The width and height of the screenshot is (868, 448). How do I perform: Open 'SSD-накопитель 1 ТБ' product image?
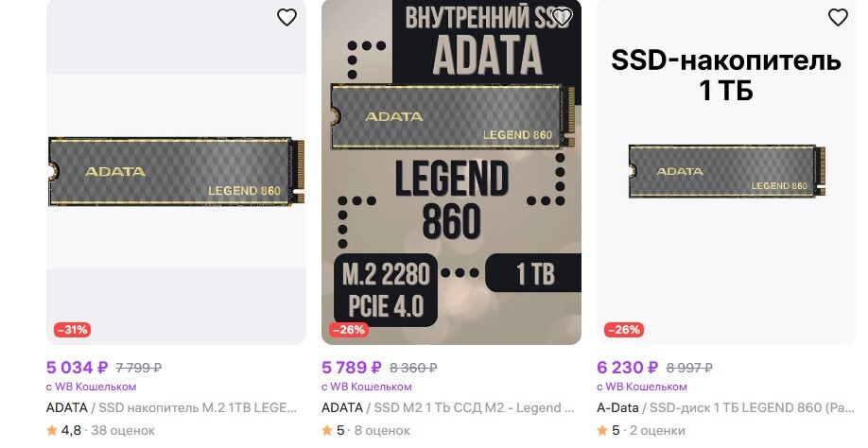[x=727, y=171]
